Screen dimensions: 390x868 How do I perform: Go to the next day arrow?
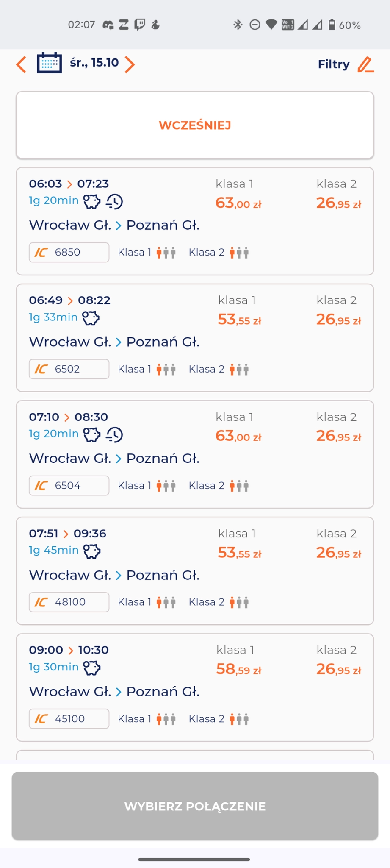(130, 64)
